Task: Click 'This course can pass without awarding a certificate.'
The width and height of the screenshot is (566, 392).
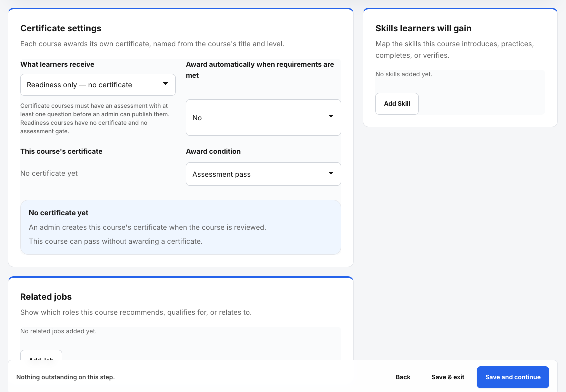Action: (116, 241)
